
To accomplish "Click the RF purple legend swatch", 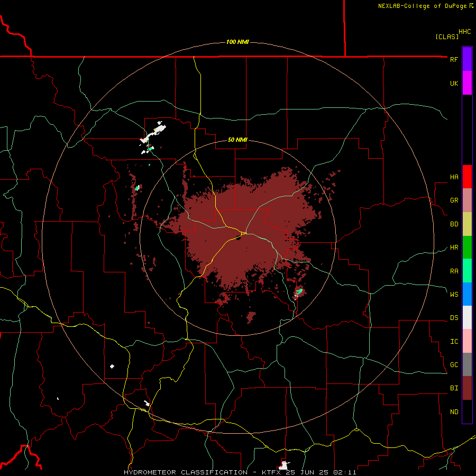I will (467, 59).
